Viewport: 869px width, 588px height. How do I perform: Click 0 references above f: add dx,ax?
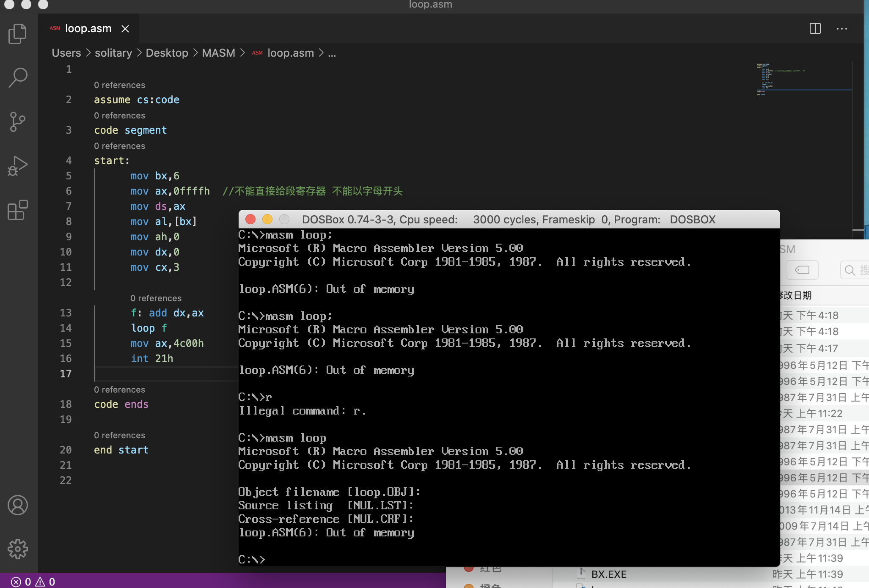coord(156,298)
